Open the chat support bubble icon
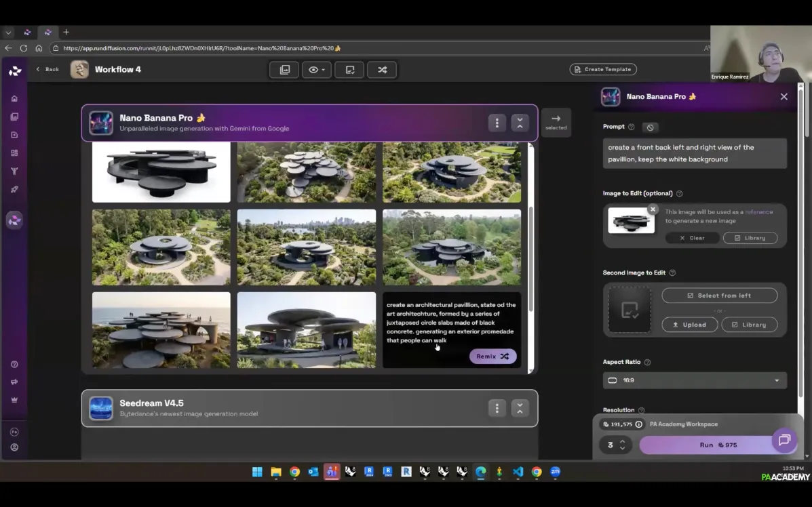The width and height of the screenshot is (812, 507). (x=784, y=441)
